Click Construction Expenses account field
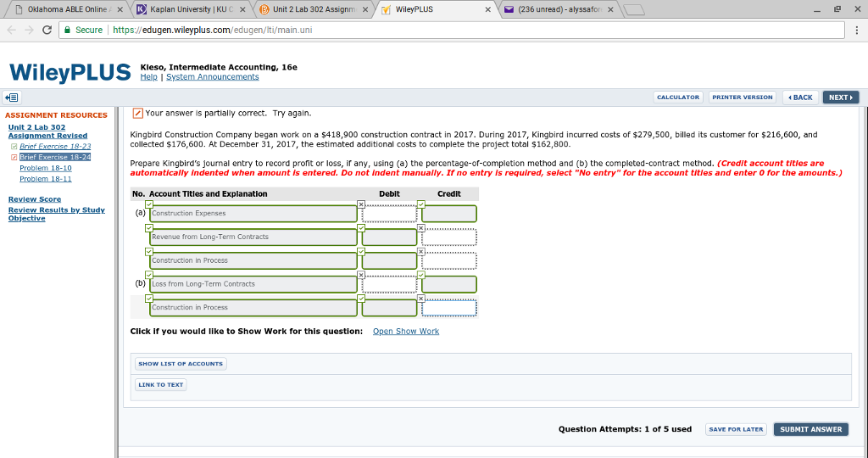Image resolution: width=868 pixels, height=458 pixels. click(x=253, y=214)
